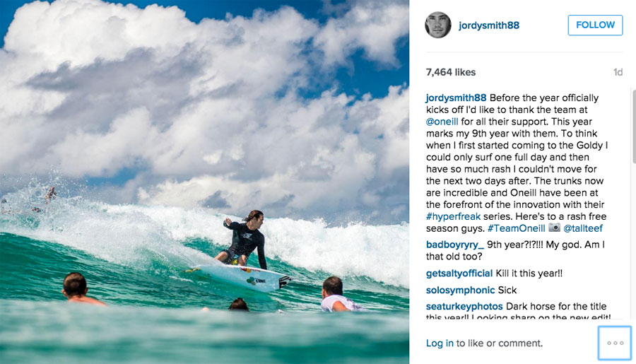Click jordysmith88 name in caption

click(x=456, y=98)
